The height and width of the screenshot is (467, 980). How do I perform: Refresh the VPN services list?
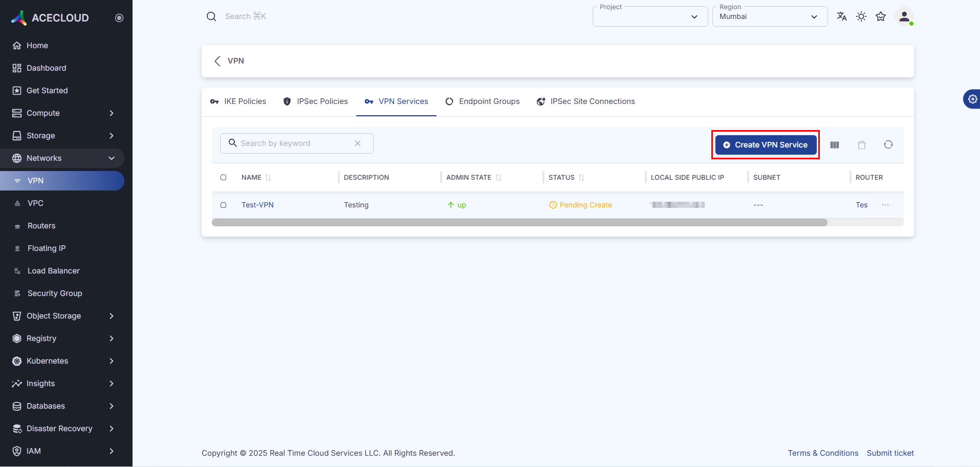click(888, 145)
